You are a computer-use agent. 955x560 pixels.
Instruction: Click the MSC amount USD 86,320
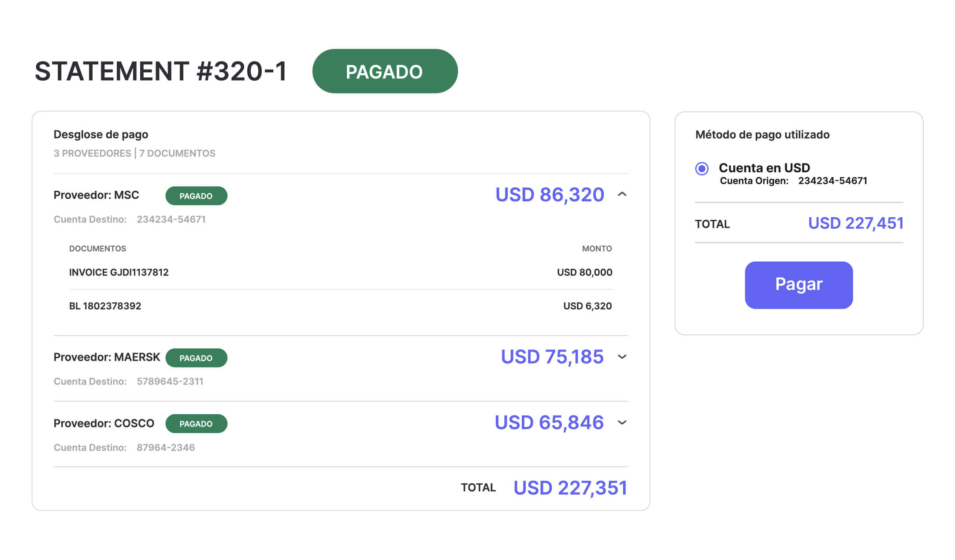click(549, 195)
